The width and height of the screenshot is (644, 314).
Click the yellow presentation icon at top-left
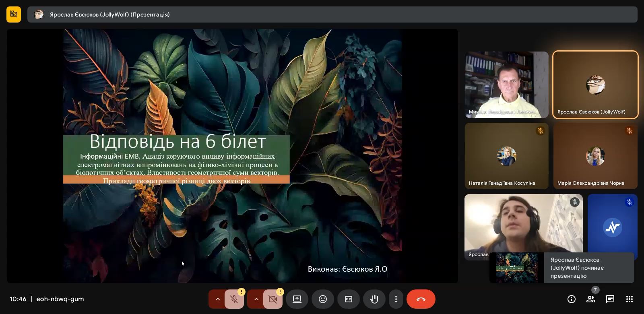tap(14, 14)
